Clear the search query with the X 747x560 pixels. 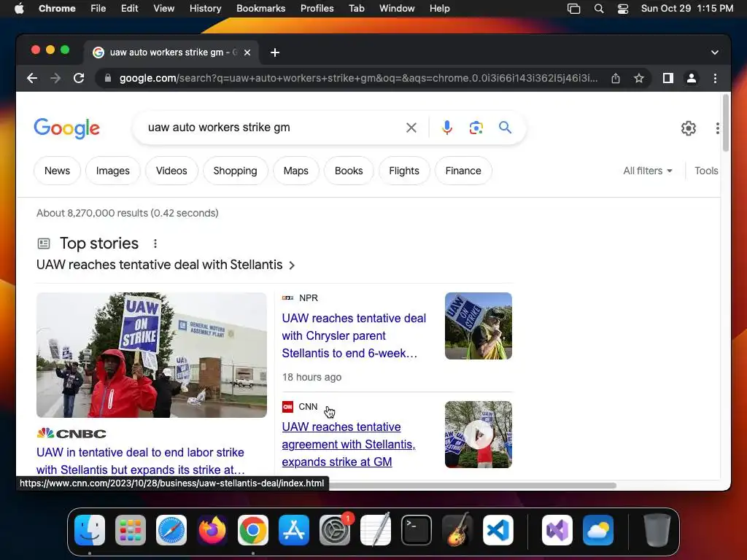coord(411,128)
